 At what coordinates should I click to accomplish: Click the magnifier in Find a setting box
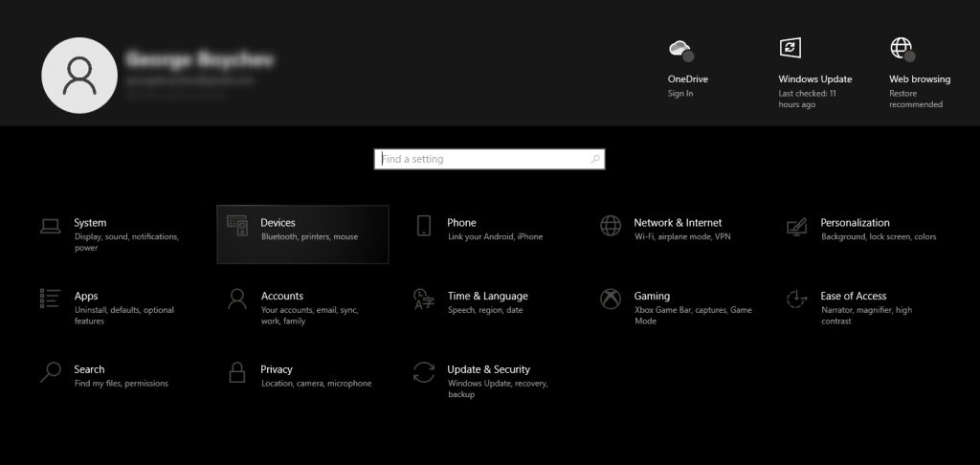pyautogui.click(x=595, y=159)
